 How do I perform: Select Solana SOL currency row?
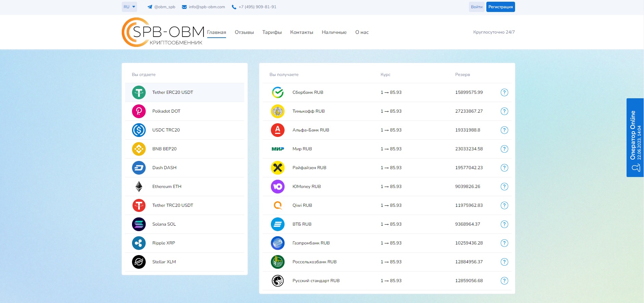point(185,224)
